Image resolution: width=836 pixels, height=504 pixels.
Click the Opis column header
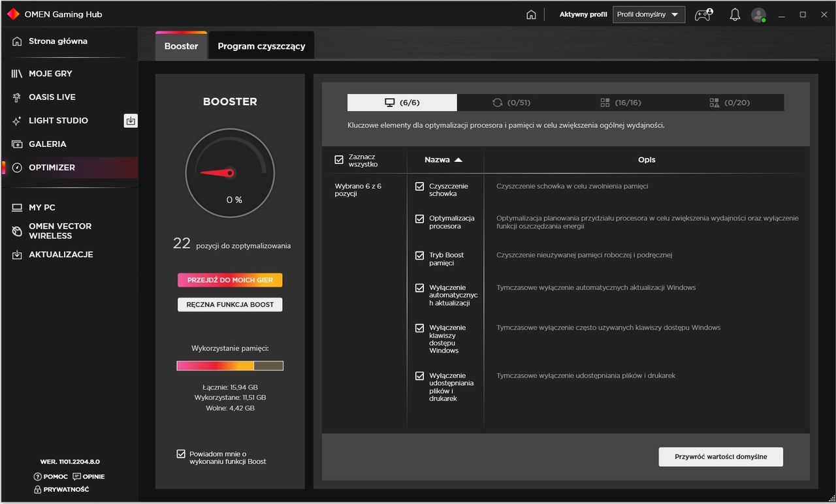pos(647,160)
